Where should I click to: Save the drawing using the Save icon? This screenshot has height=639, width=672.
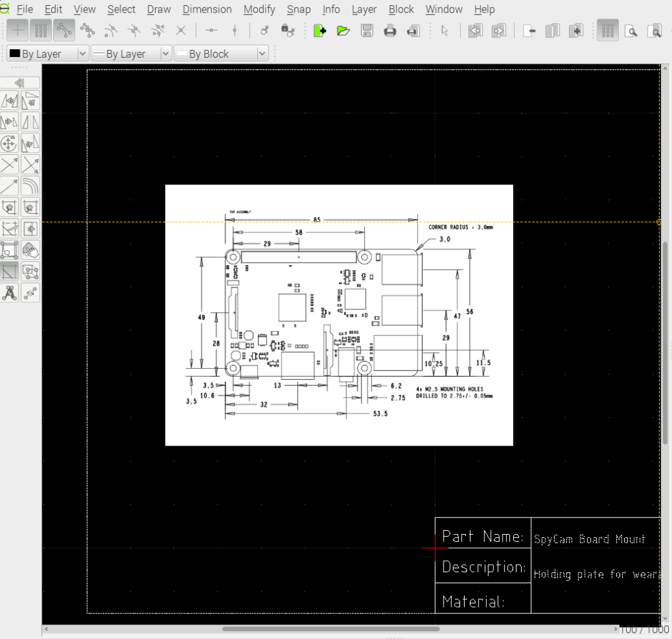point(367,30)
